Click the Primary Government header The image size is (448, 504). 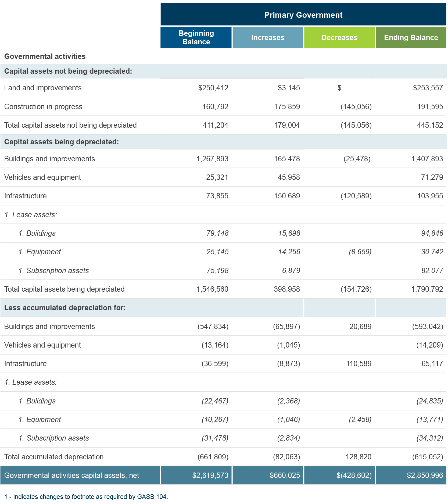pyautogui.click(x=303, y=15)
